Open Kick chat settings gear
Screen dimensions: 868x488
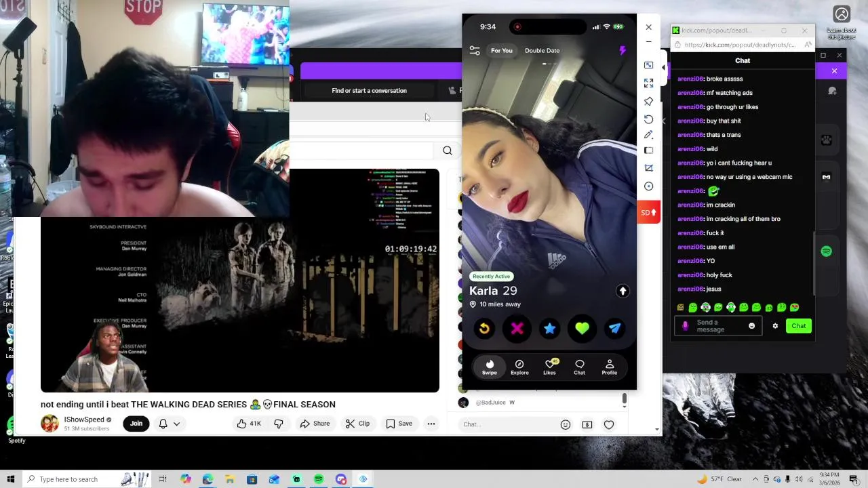[775, 326]
